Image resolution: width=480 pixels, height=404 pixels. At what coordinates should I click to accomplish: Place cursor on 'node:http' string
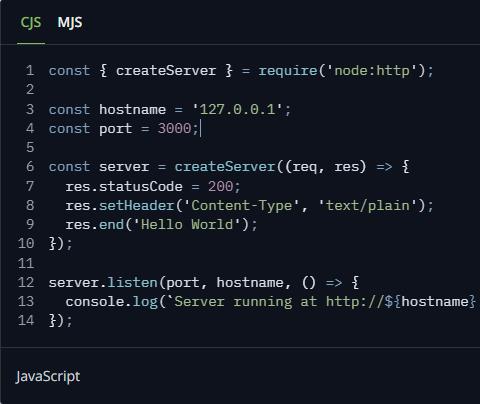point(372,70)
